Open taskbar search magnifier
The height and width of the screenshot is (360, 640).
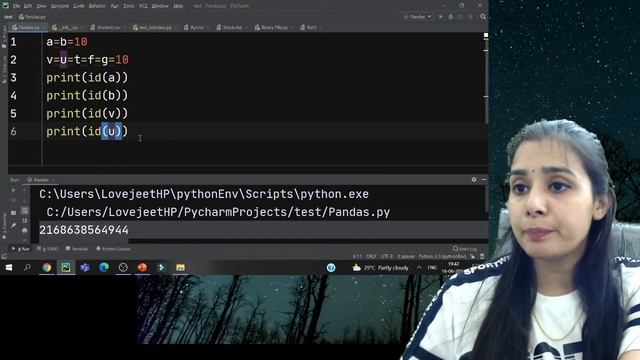tap(27, 267)
